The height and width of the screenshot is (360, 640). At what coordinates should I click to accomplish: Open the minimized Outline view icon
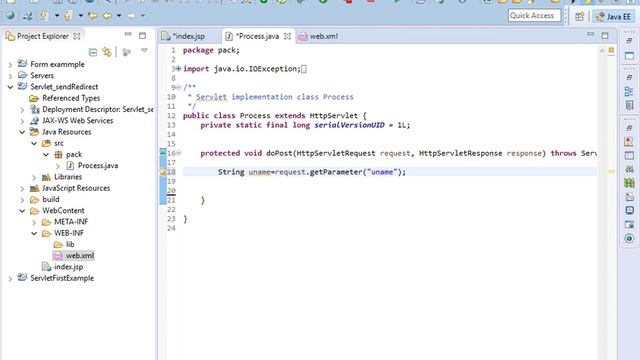coord(629,91)
